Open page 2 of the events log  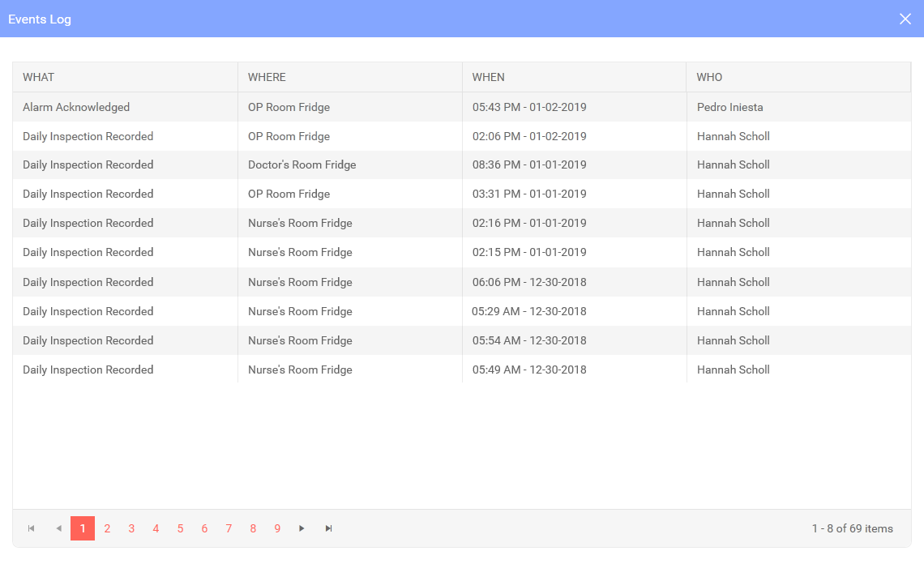[x=107, y=528]
